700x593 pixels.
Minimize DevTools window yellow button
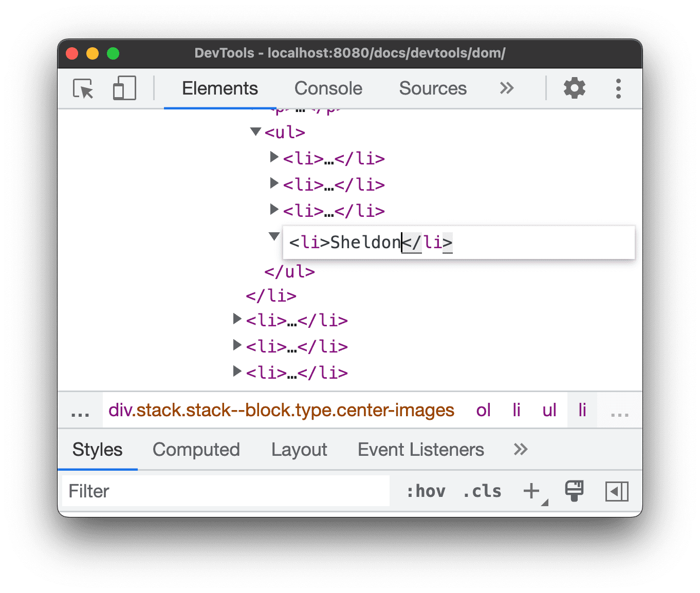[x=93, y=53]
